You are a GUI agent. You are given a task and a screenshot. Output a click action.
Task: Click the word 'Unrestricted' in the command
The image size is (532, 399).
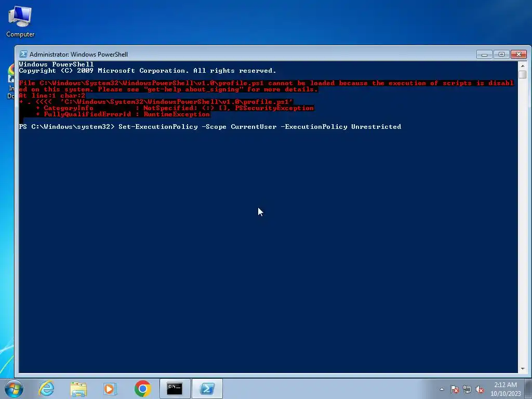pos(376,127)
